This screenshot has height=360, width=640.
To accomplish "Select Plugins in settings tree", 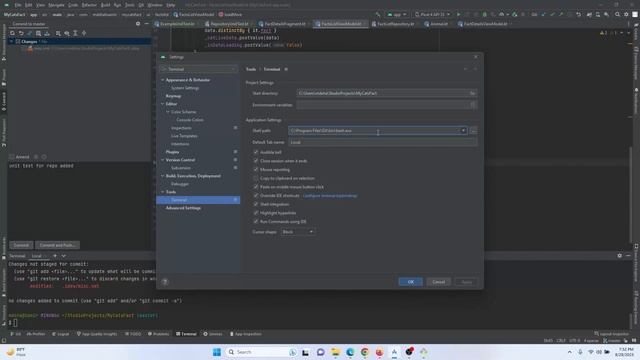I will (172, 152).
